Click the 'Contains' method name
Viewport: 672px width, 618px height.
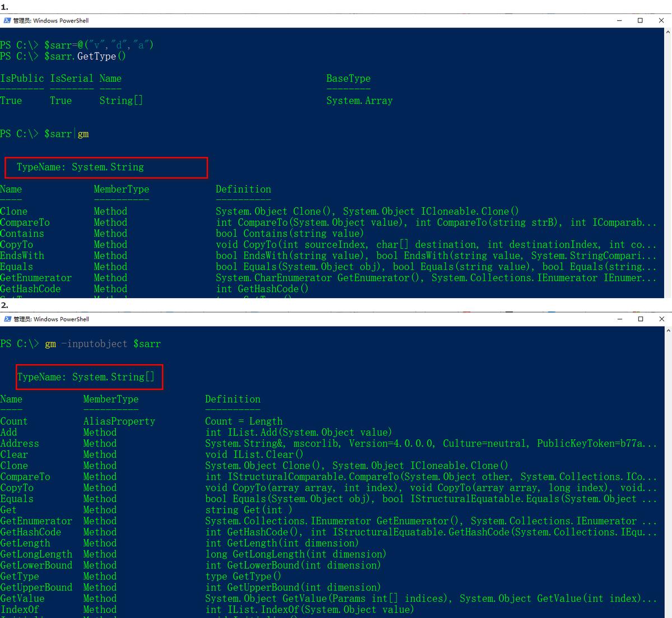click(x=22, y=234)
